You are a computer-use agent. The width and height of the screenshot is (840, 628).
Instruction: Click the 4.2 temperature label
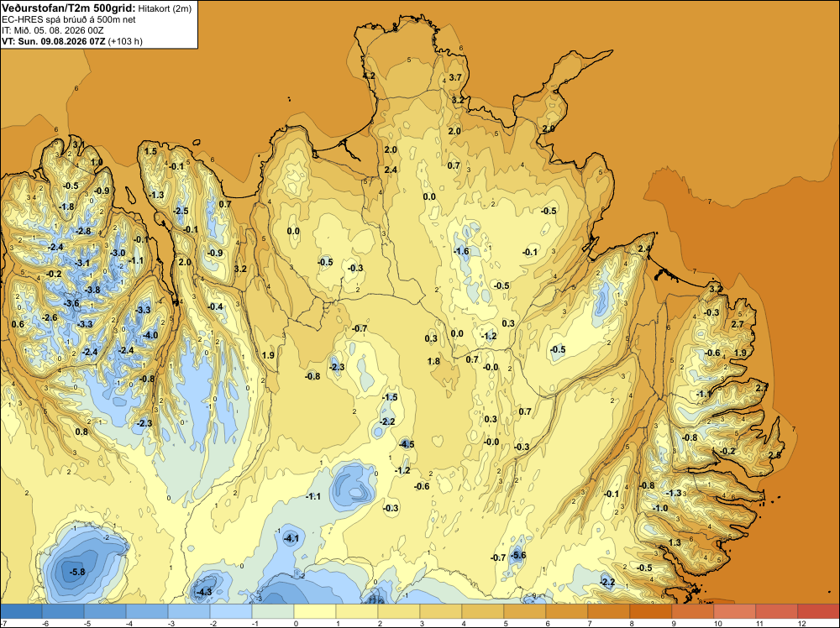pyautogui.click(x=369, y=76)
